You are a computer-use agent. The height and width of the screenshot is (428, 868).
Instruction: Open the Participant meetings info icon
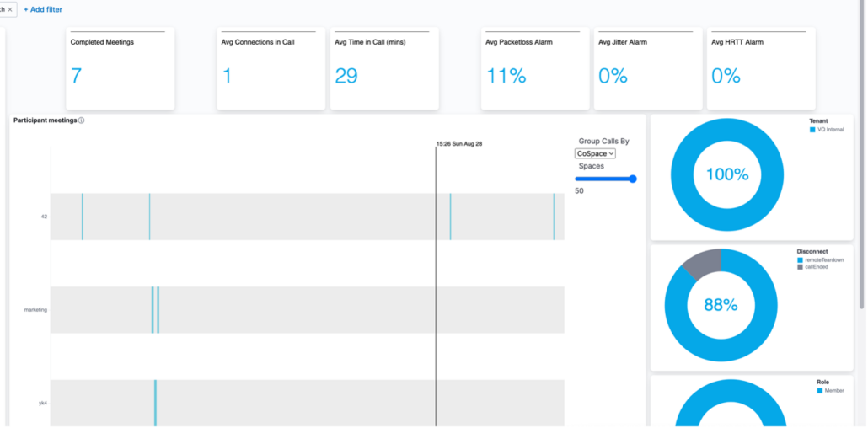(82, 120)
